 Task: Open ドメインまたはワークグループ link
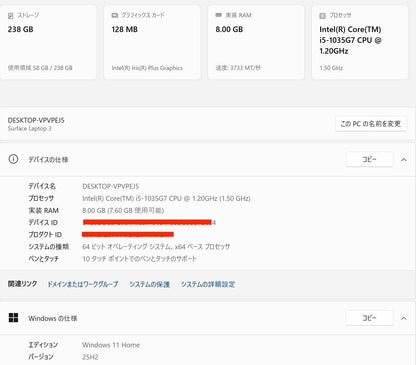(83, 284)
